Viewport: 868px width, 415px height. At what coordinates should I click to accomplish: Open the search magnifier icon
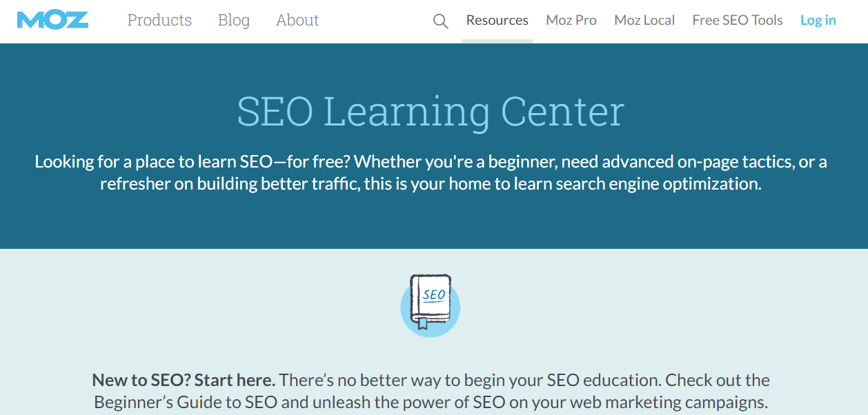(440, 21)
